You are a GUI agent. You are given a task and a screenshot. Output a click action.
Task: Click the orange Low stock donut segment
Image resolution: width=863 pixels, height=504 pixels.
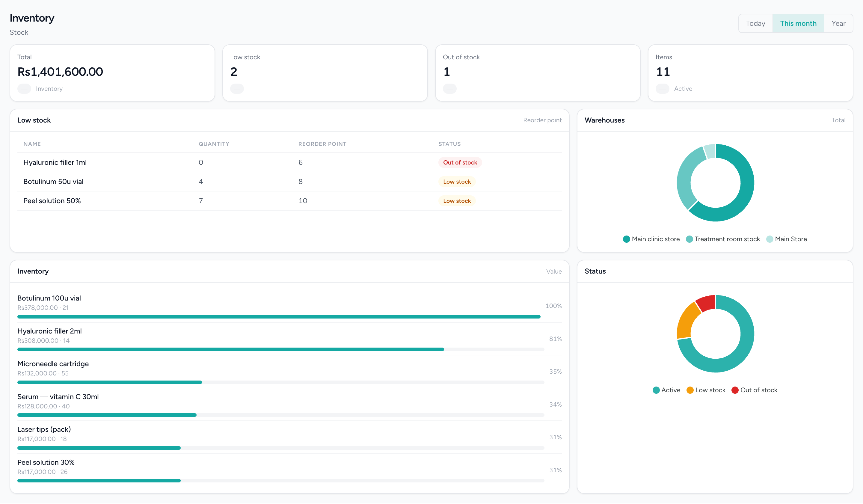(687, 321)
